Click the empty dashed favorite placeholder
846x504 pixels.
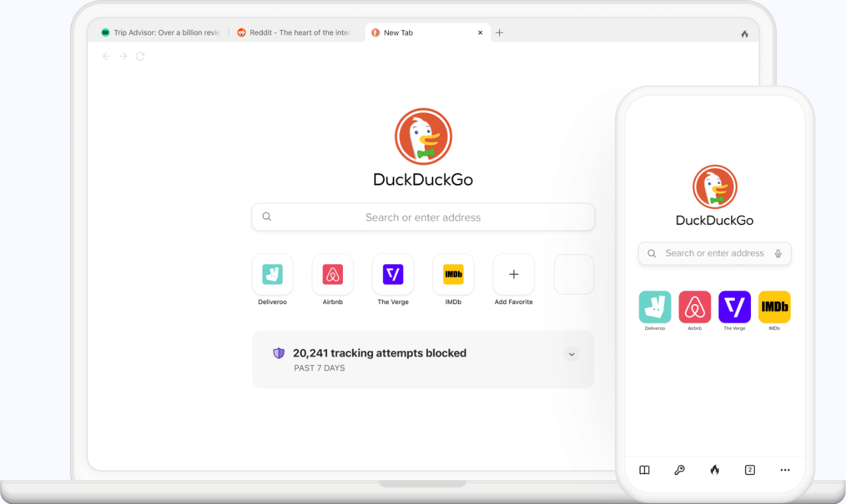point(574,274)
